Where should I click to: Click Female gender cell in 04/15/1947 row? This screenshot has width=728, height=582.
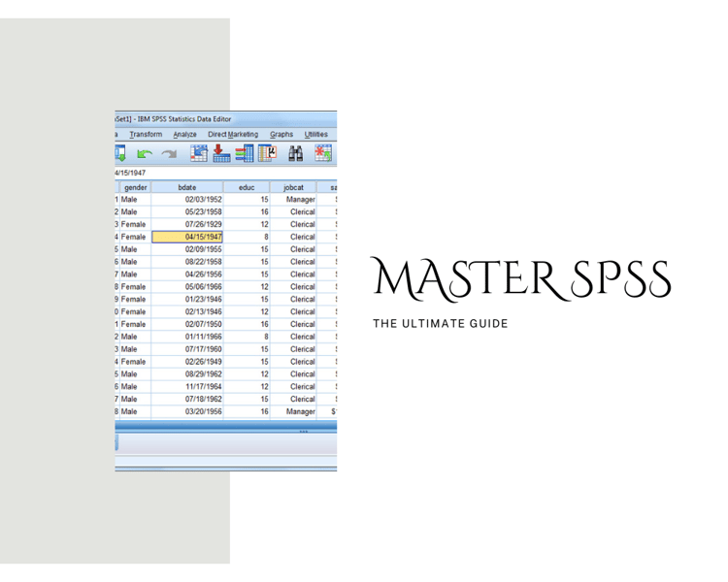[x=136, y=237]
